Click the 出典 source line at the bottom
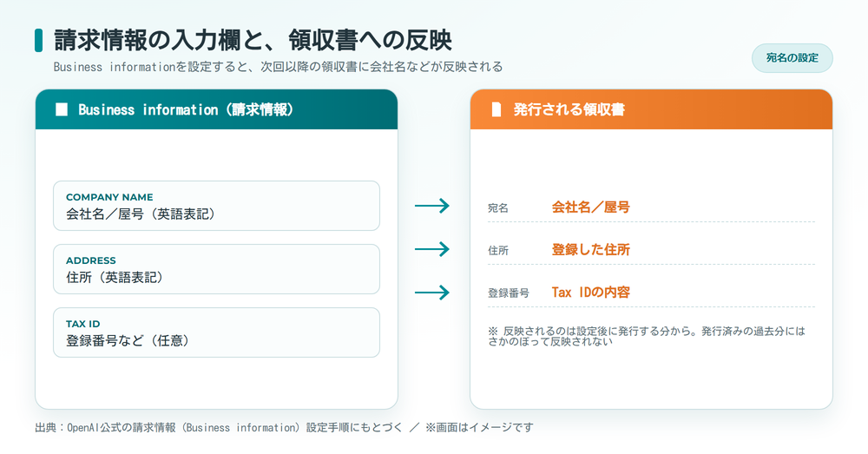Image resolution: width=868 pixels, height=454 pixels. pyautogui.click(x=284, y=427)
